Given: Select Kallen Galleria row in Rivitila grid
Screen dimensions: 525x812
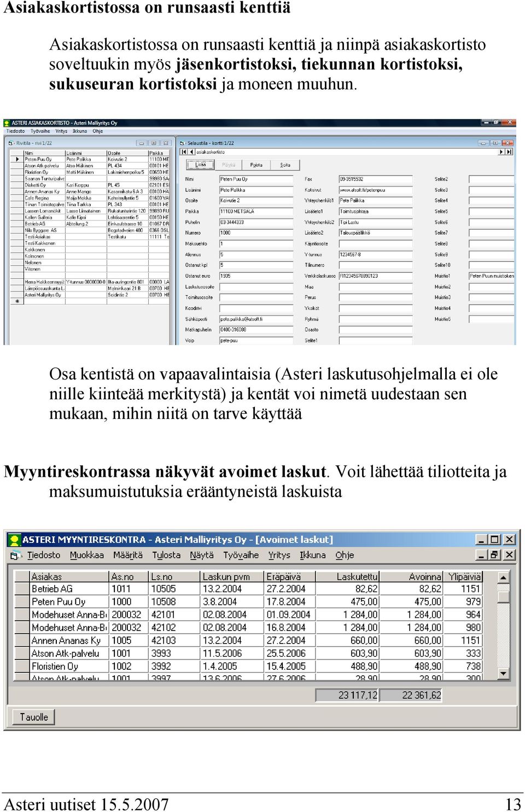Looking at the screenshot, I should click(x=90, y=218).
